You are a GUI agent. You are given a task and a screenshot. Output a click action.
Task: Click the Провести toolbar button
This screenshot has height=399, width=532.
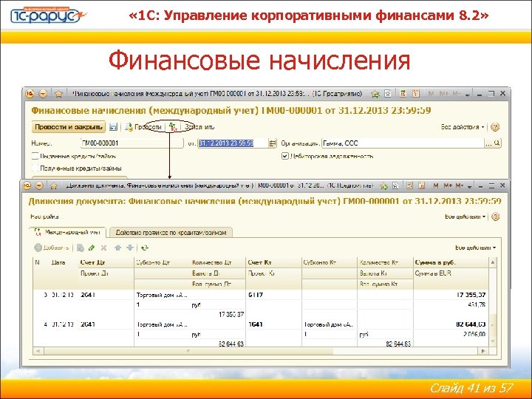point(143,127)
